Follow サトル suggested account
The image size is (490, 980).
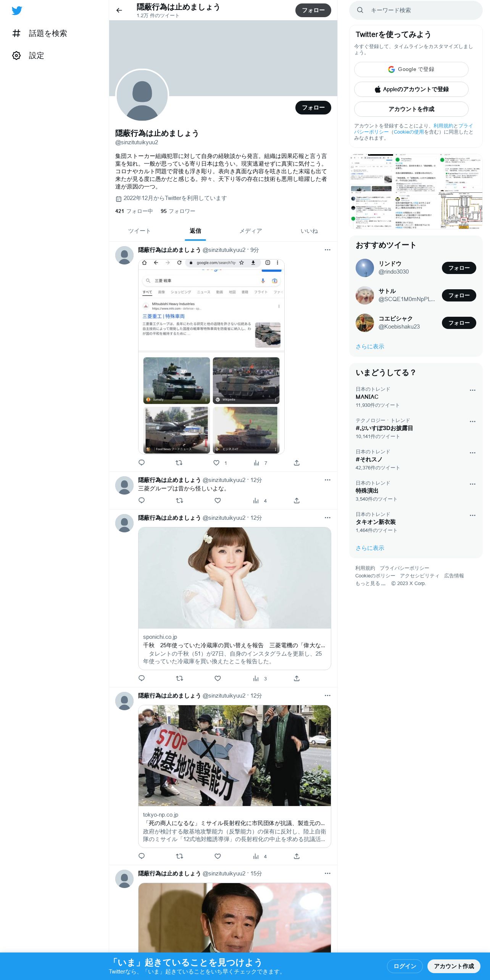point(459,295)
